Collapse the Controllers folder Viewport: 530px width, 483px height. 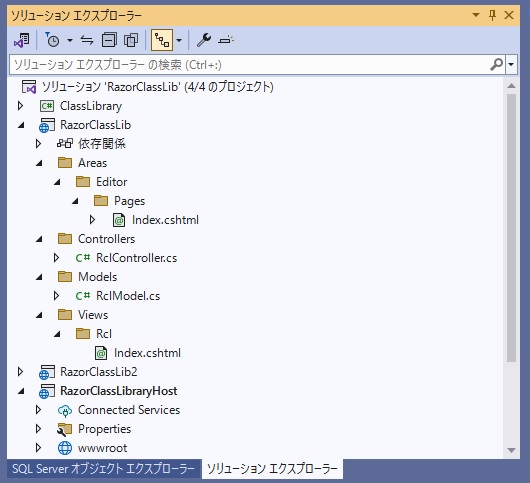click(39, 239)
